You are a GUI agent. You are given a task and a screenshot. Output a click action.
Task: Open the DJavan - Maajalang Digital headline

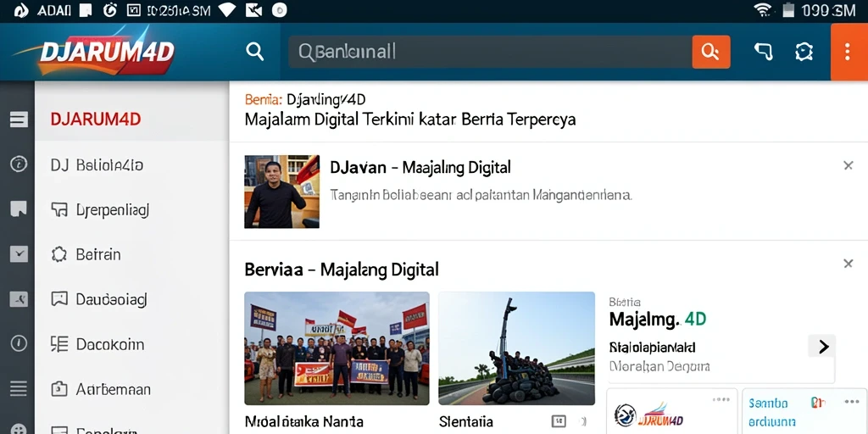420,167
